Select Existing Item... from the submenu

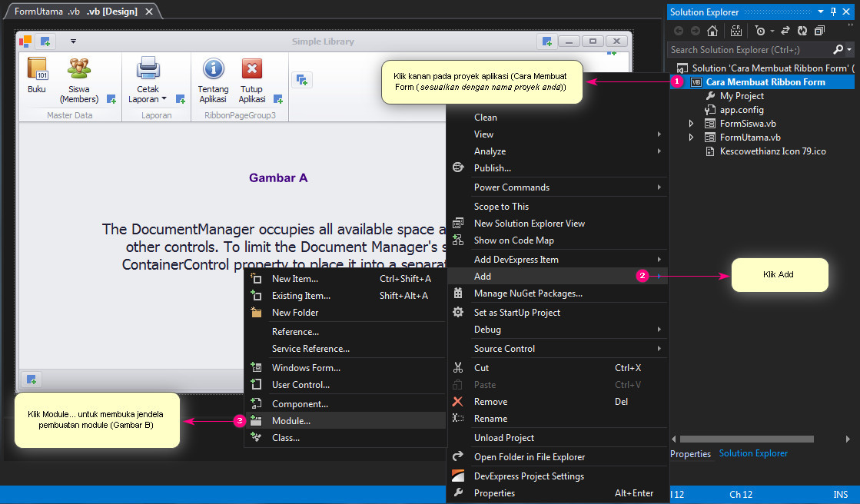tap(345, 296)
